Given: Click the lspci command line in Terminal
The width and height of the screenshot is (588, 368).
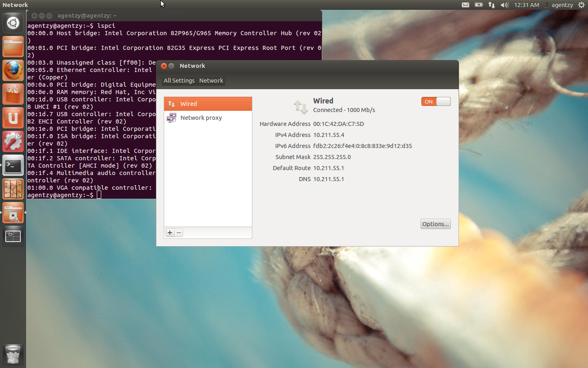Looking at the screenshot, I should [x=71, y=26].
